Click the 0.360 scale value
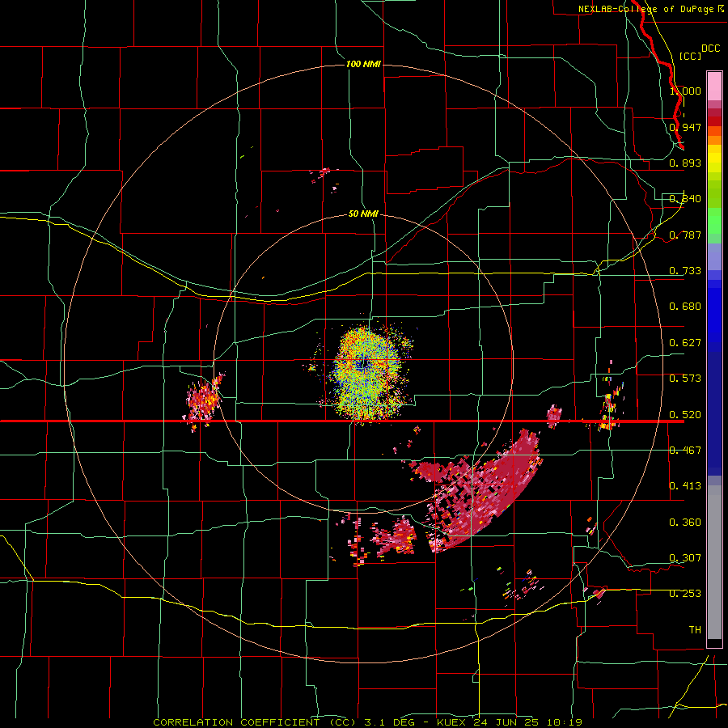This screenshot has width=728, height=728. click(x=685, y=523)
